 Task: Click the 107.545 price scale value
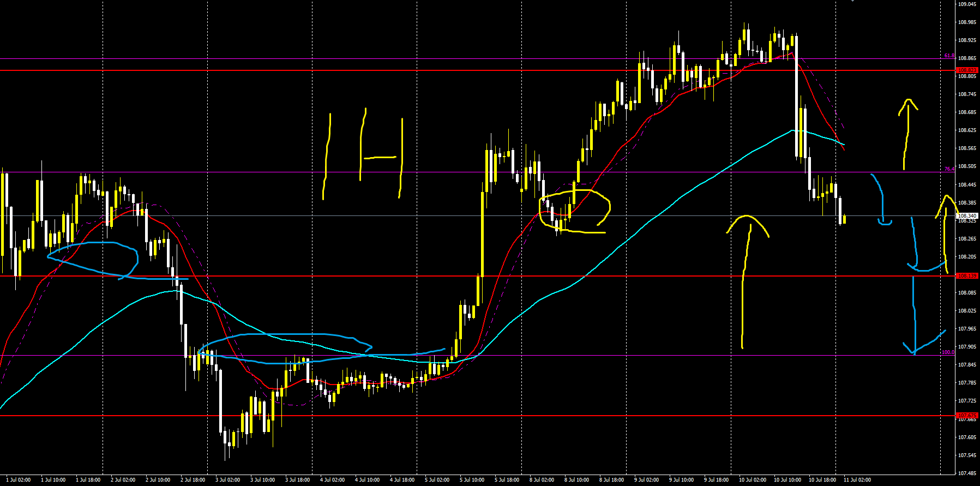pyautogui.click(x=967, y=455)
